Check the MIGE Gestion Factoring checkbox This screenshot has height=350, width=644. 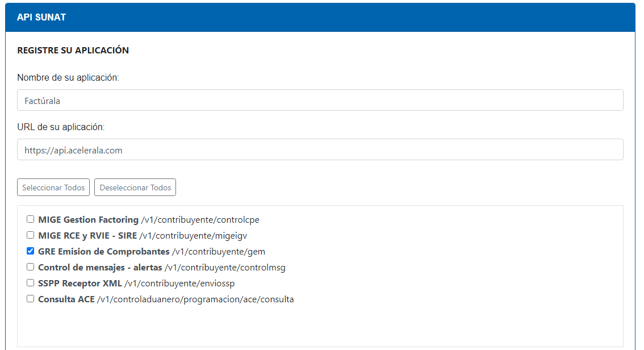tap(30, 219)
